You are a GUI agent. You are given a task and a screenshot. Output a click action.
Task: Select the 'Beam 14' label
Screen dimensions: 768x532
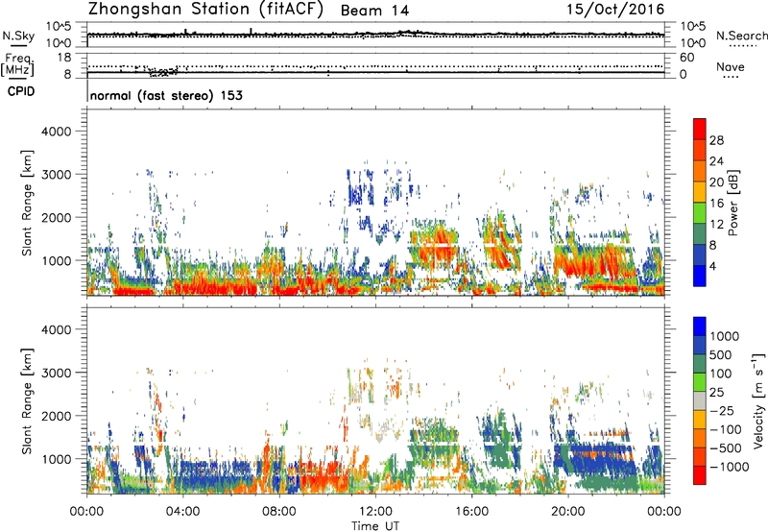374,11
